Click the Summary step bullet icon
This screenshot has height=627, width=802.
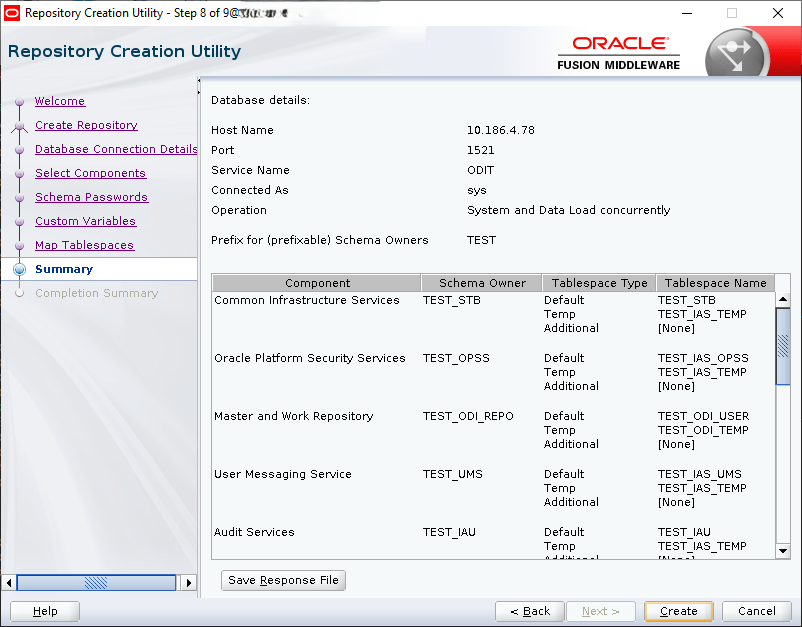[x=18, y=270]
